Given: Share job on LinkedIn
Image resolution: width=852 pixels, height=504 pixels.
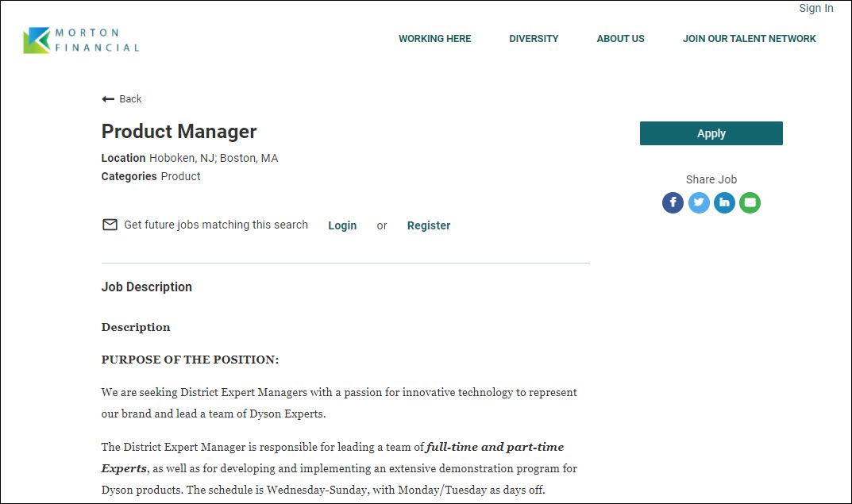Looking at the screenshot, I should coord(724,203).
